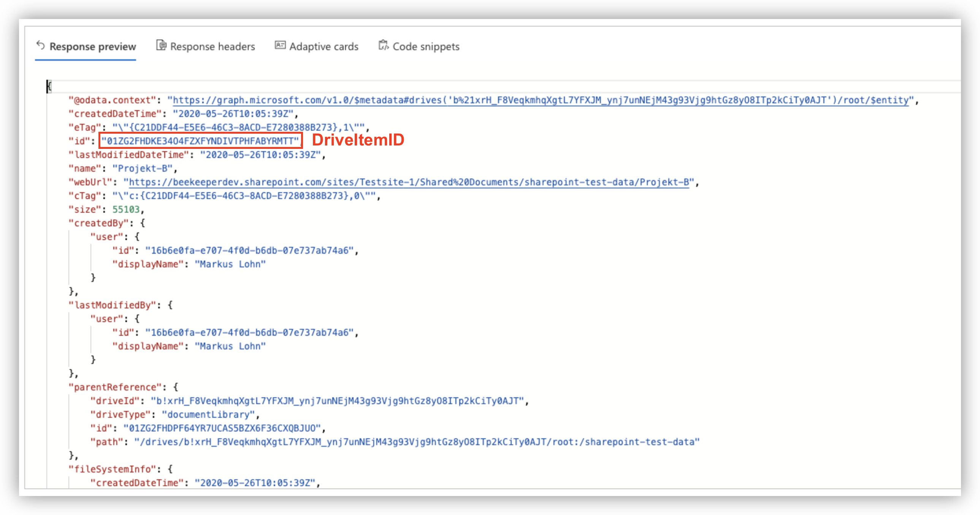
Task: Click the displayName value Markus Lohn
Action: pos(230,264)
